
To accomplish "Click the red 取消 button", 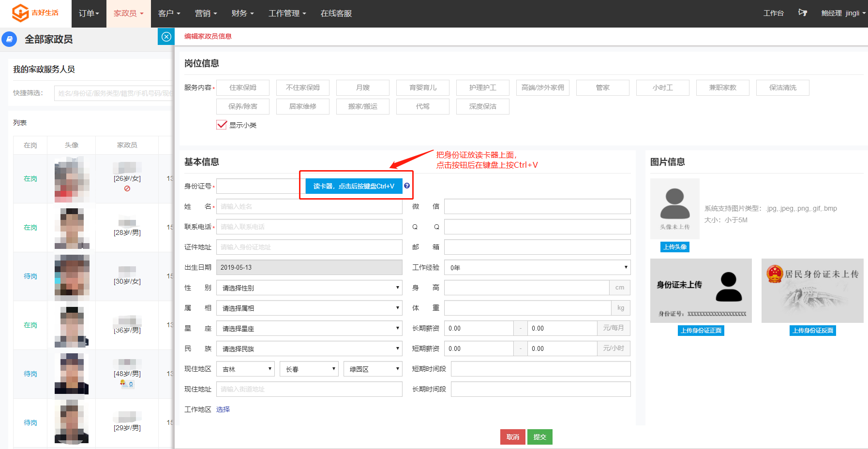I will pos(513,437).
